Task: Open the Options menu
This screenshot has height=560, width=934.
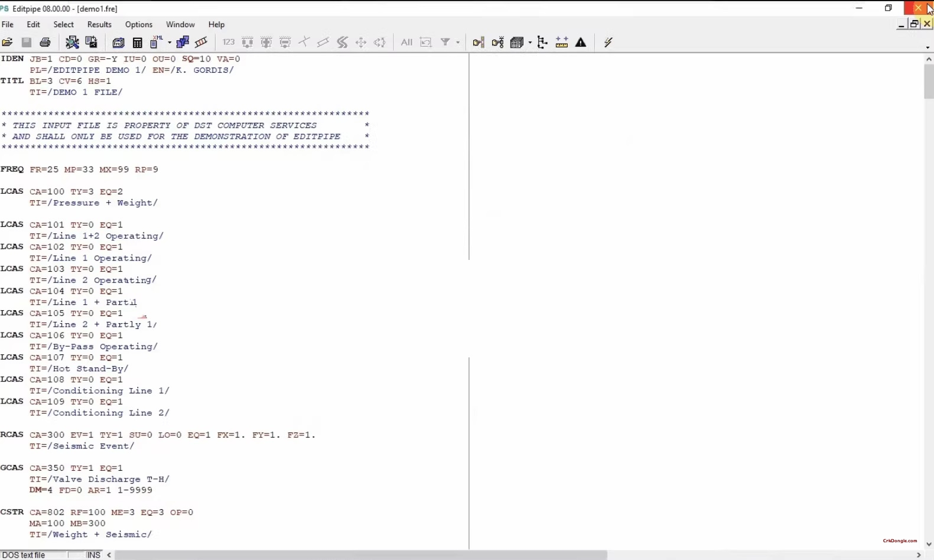Action: 139,24
